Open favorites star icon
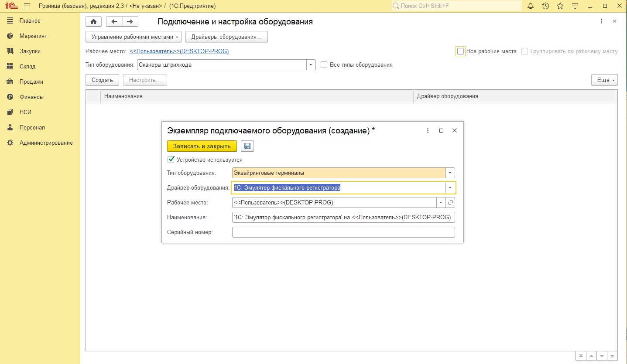Screen dimensions: 627x364 pyautogui.click(x=560, y=6)
